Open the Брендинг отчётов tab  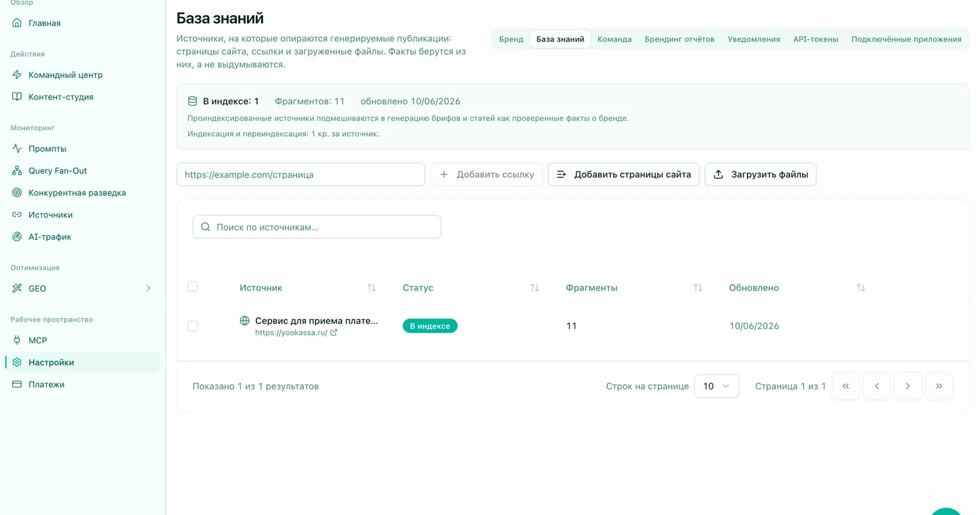click(x=680, y=39)
